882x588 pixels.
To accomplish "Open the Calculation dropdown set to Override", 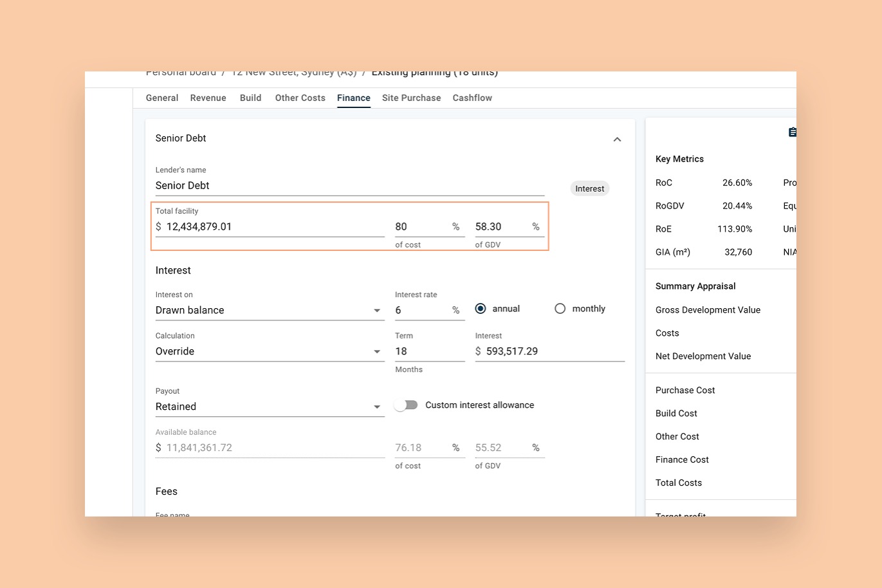I will (377, 351).
